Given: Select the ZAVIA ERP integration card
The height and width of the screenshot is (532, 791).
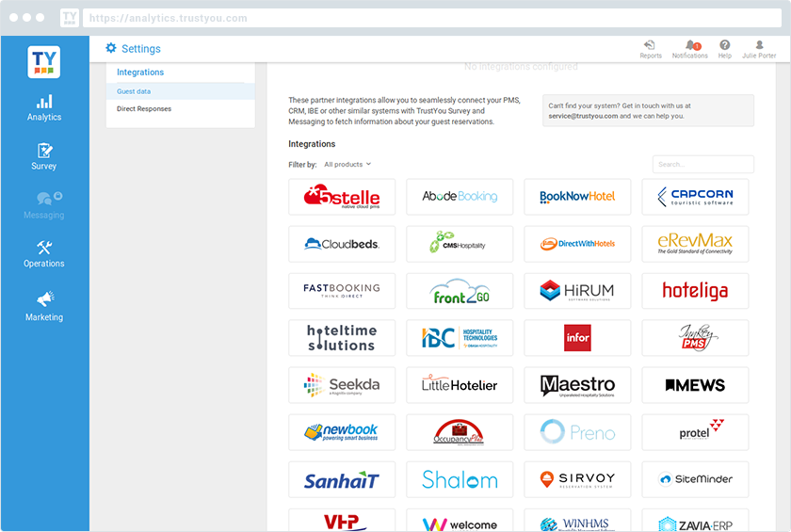Looking at the screenshot, I should coord(695,521).
